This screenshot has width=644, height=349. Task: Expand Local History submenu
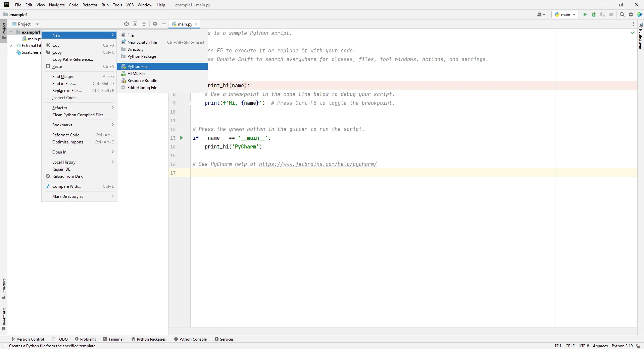pos(80,162)
